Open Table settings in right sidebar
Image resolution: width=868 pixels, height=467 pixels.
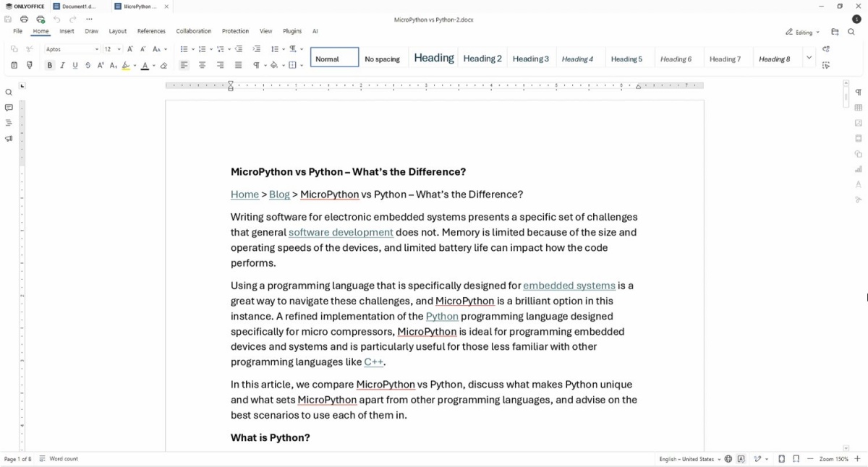(859, 108)
